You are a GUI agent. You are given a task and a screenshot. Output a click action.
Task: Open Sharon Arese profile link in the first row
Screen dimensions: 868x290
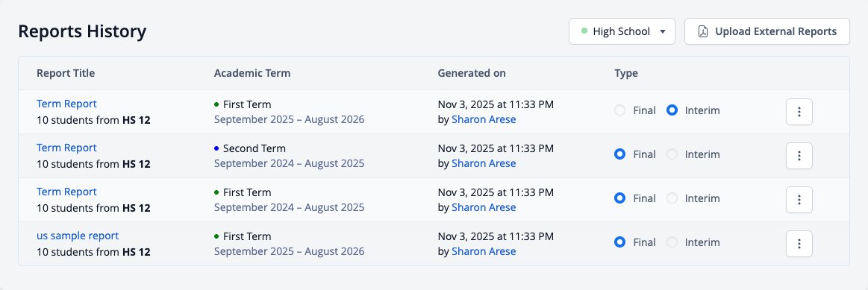tap(484, 119)
